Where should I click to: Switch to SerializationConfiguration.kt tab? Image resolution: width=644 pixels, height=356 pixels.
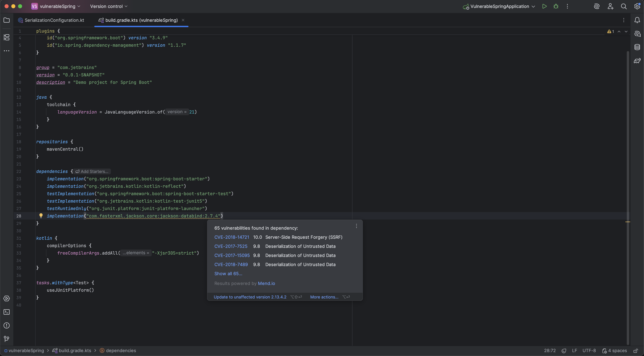pos(54,20)
